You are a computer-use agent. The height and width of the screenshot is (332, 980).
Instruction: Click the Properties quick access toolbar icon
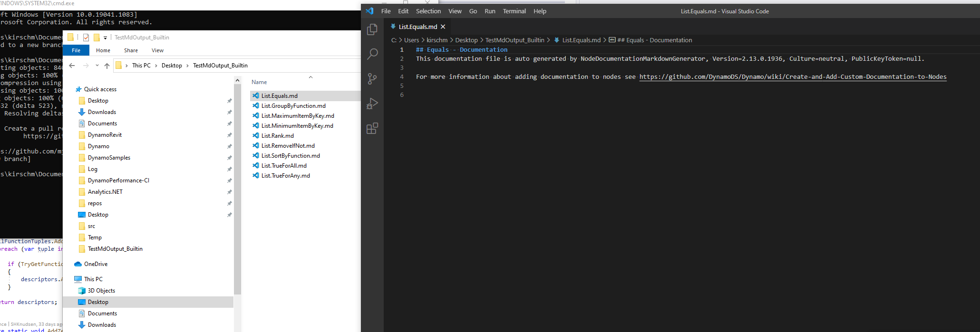86,38
